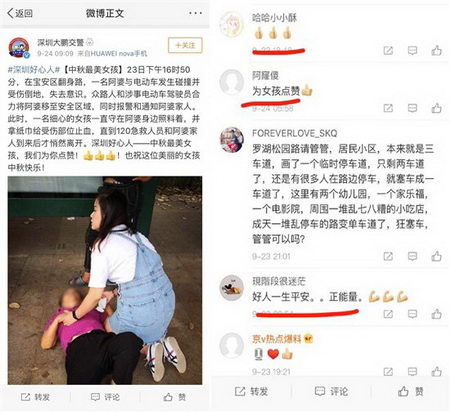
Task: Open the posted photo of the girl
Action: [105, 280]
